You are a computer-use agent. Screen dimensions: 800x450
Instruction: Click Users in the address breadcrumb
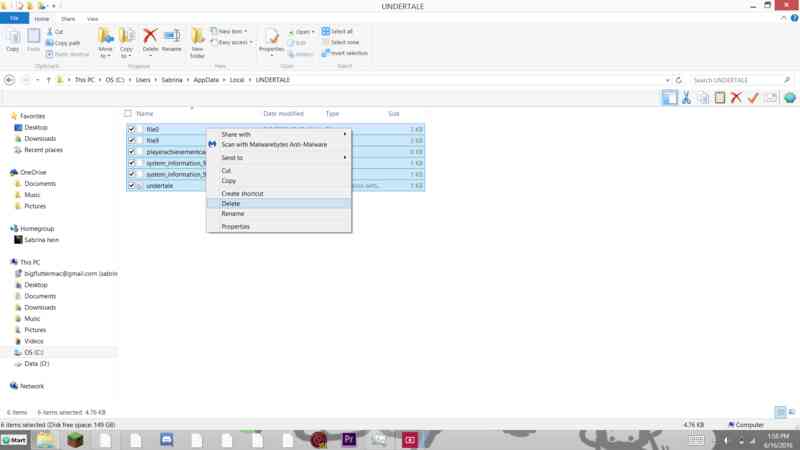(143, 80)
